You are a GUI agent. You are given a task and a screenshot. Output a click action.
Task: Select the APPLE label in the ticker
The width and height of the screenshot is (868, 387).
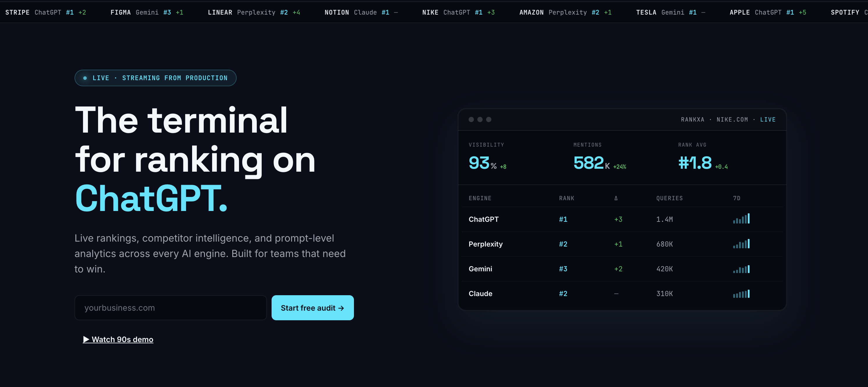740,12
